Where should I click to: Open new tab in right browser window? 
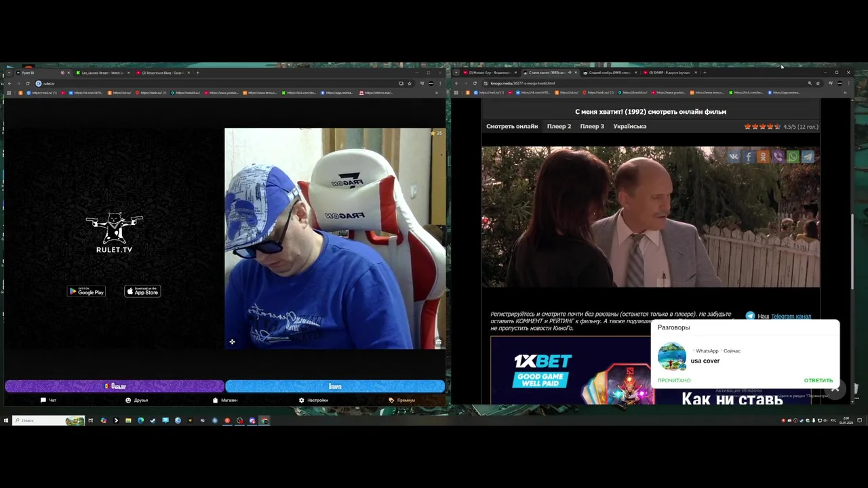(x=705, y=73)
